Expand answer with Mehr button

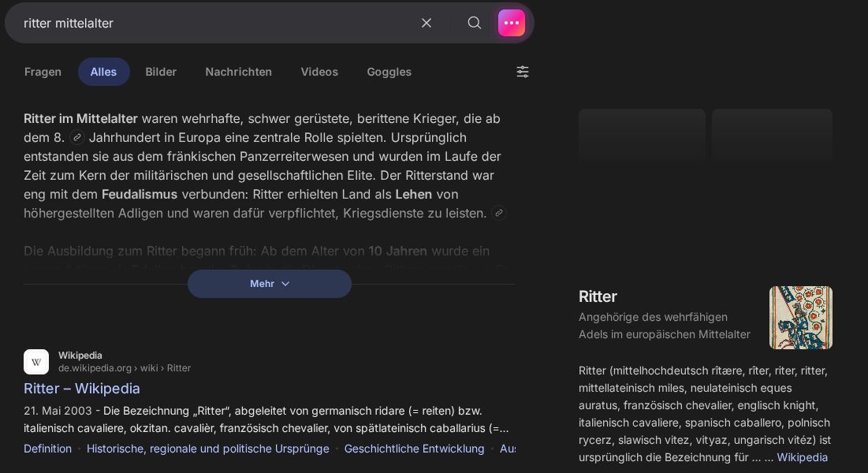coord(269,284)
